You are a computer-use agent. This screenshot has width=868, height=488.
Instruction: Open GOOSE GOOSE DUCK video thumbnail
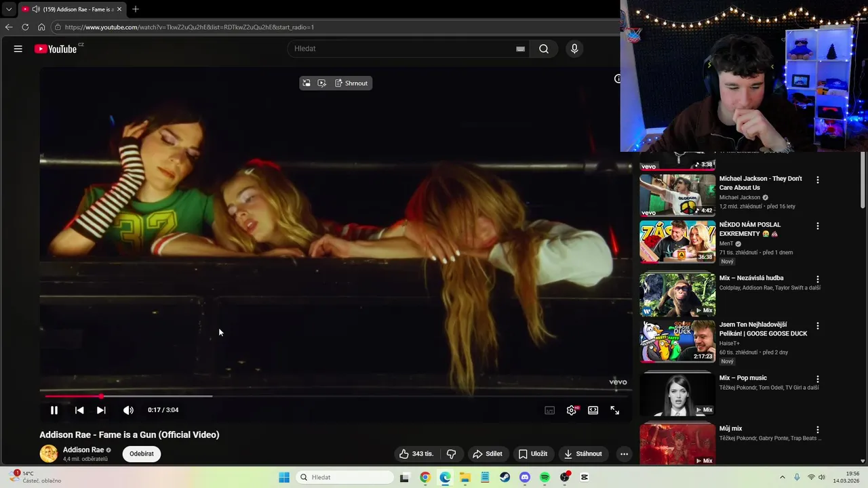pos(677,342)
